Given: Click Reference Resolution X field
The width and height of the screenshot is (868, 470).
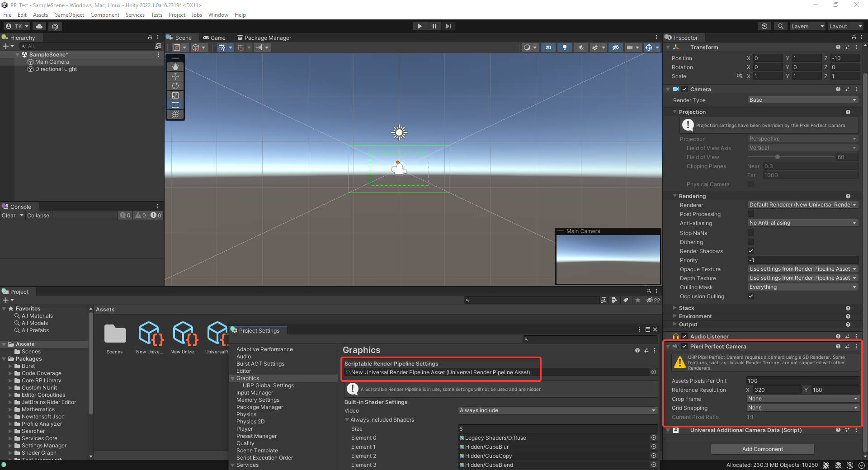Looking at the screenshot, I should click(x=777, y=390).
